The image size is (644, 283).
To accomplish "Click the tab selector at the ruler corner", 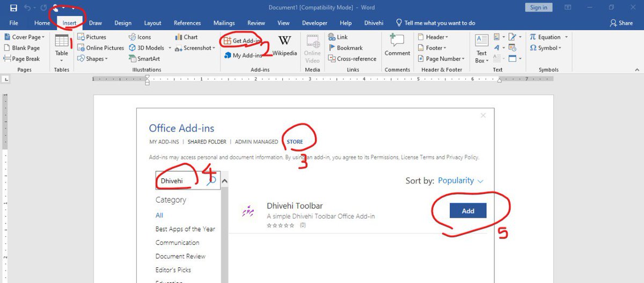I will [6, 79].
